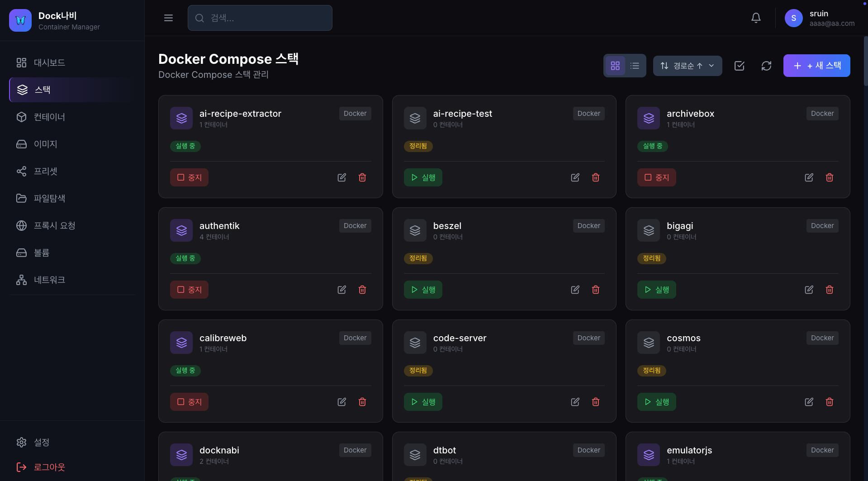Viewport: 868px width, 481px height.
Task: Click the authentik stack layers icon
Action: point(181,231)
